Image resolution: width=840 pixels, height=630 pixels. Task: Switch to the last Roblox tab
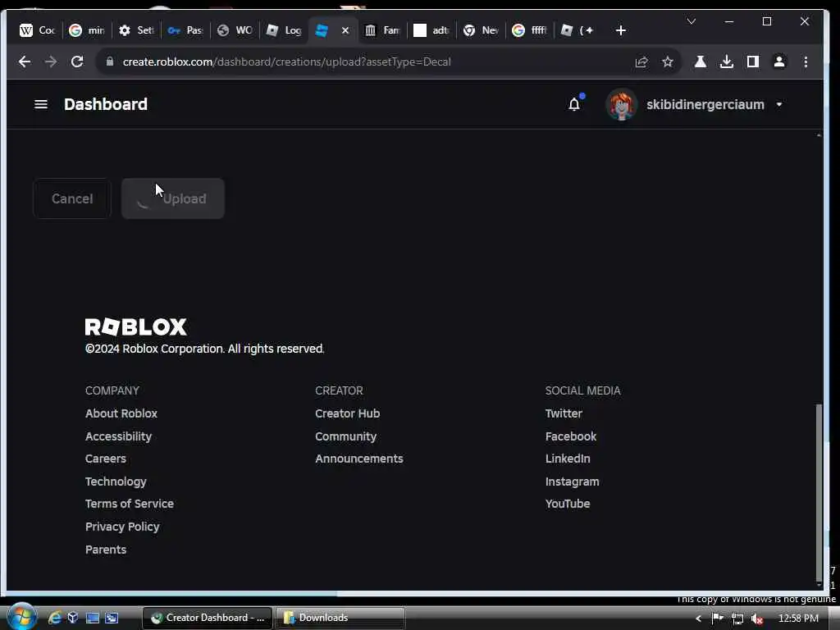pyautogui.click(x=577, y=30)
